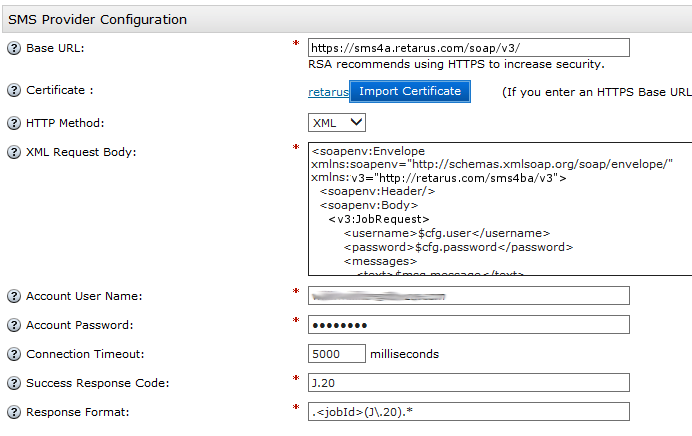The height and width of the screenshot is (436, 692).
Task: Click the Success Response Code field
Action: coord(468,383)
